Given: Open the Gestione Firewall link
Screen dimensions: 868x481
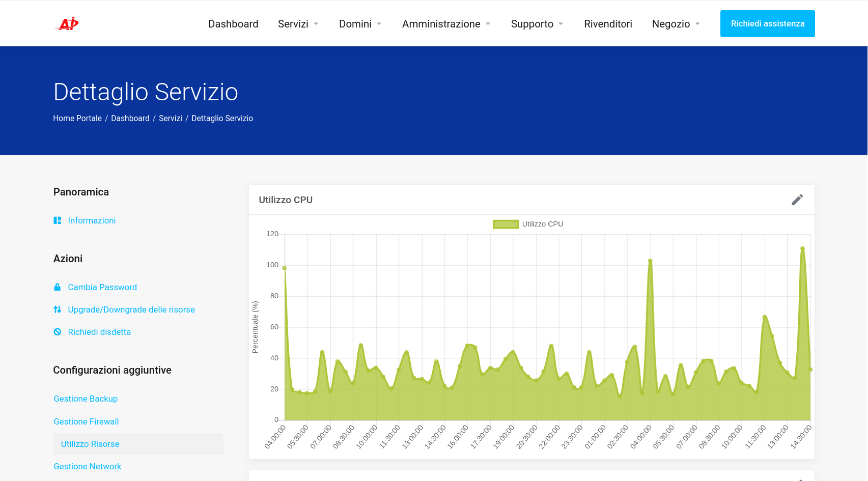Looking at the screenshot, I should [86, 421].
